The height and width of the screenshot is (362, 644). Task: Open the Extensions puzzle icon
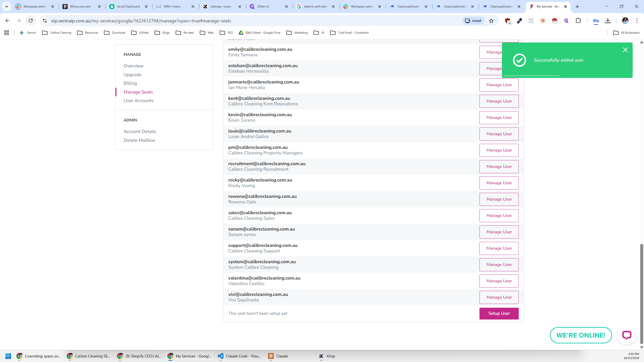pyautogui.click(x=578, y=21)
